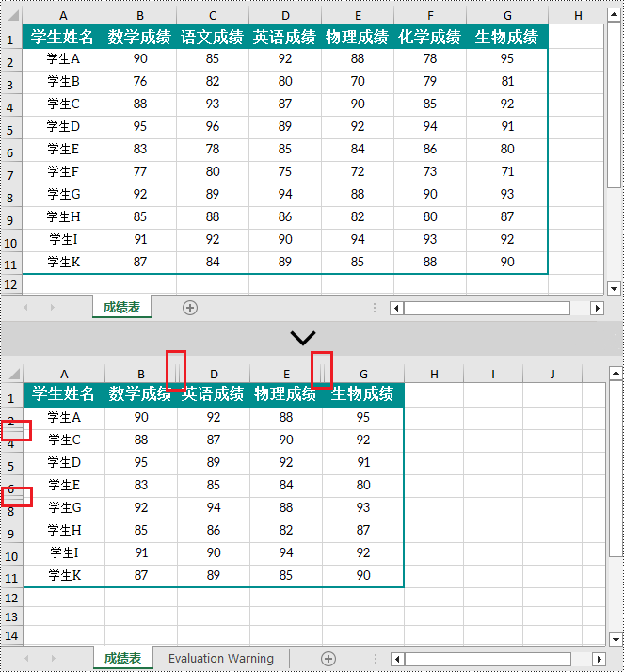Click 物理成绩 header cell in the lower table

[286, 393]
